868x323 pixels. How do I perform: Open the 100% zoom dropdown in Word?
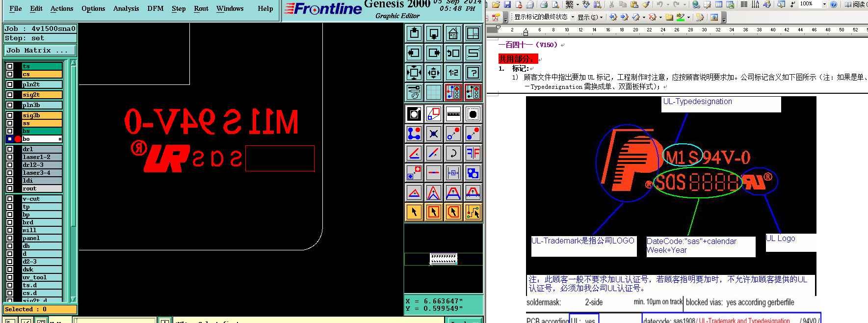coord(824,4)
